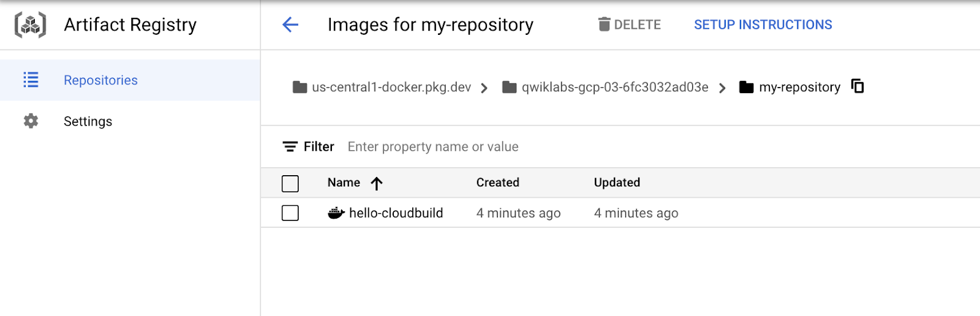Click the Settings gear icon
The height and width of the screenshot is (316, 980).
(x=31, y=121)
